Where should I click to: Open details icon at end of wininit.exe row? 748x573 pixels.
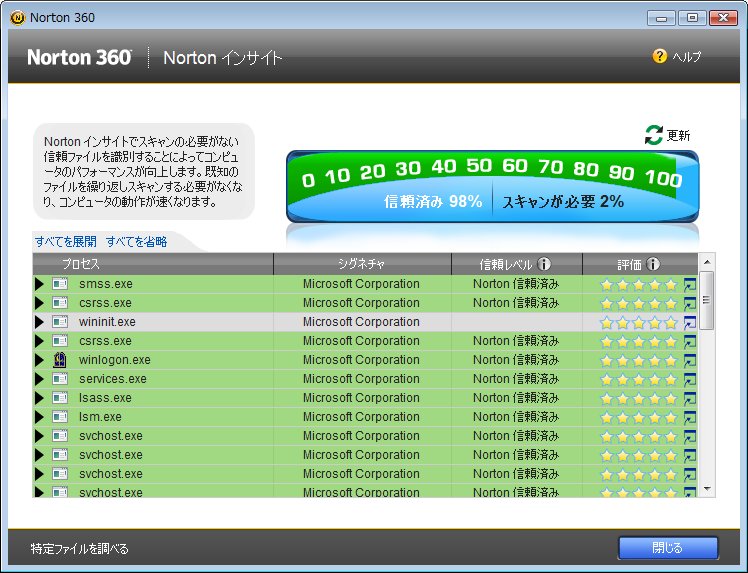(690, 323)
